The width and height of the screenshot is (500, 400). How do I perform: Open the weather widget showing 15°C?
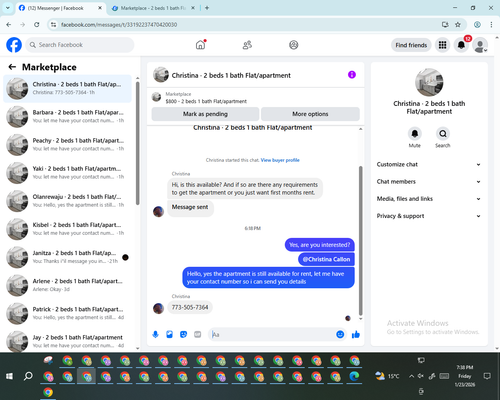(x=387, y=376)
